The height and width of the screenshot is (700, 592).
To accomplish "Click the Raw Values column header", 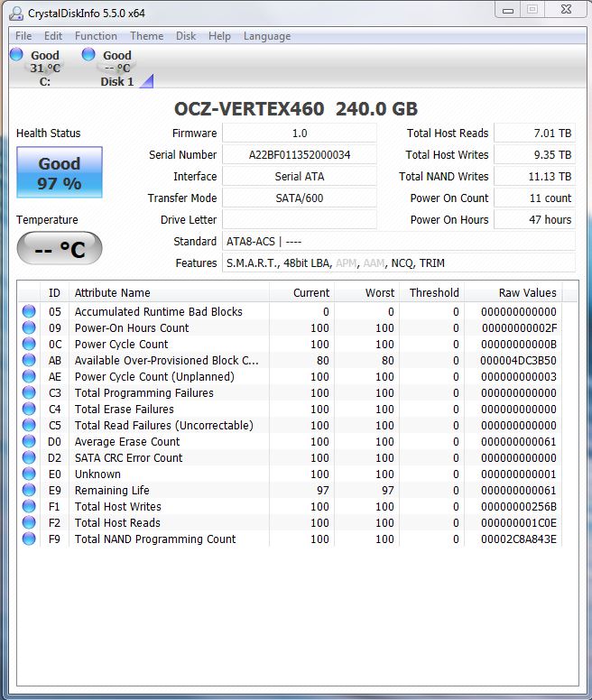I will point(527,292).
